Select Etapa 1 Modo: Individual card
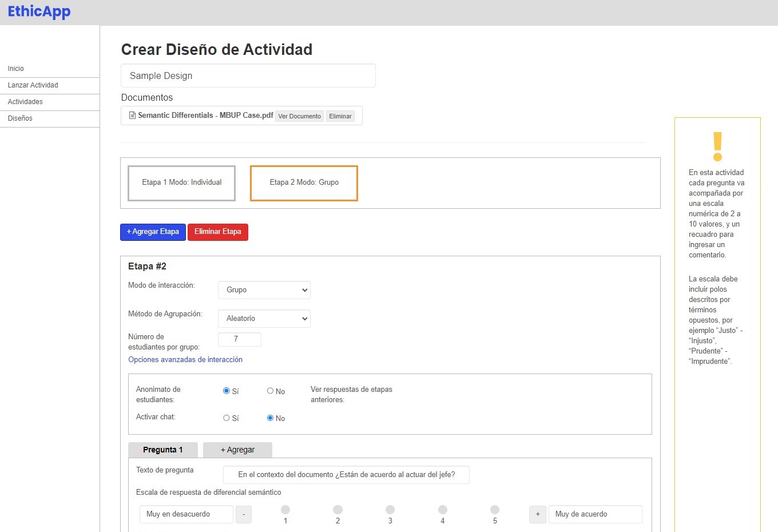Screen dimensions: 778x532 pos(181,183)
